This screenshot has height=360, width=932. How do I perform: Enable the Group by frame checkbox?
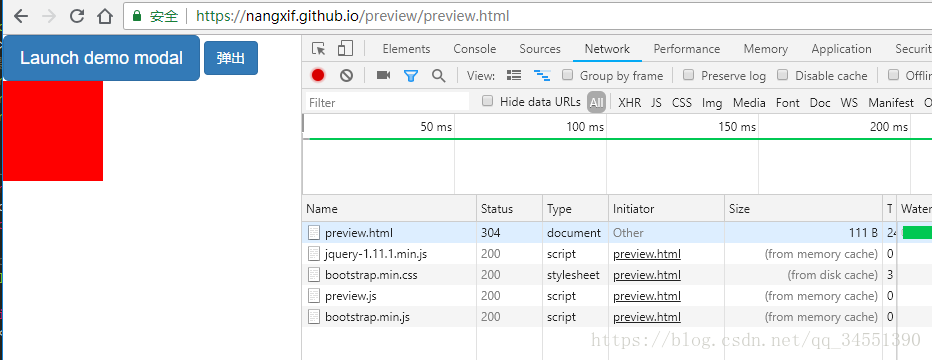[x=568, y=75]
